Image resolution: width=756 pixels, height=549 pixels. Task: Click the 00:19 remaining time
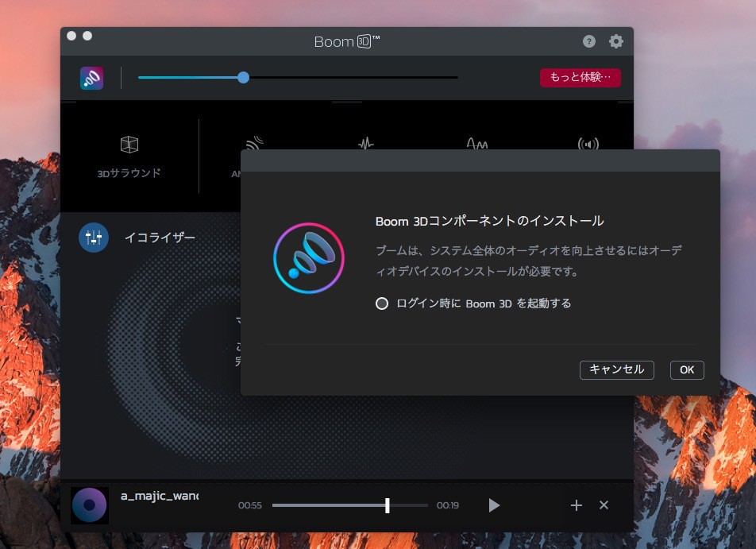pos(447,505)
